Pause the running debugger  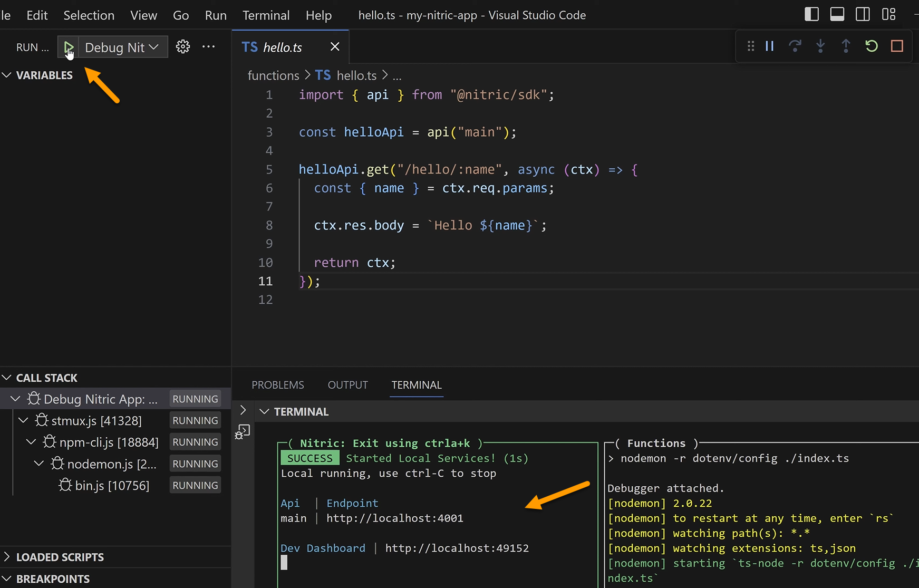pos(769,46)
